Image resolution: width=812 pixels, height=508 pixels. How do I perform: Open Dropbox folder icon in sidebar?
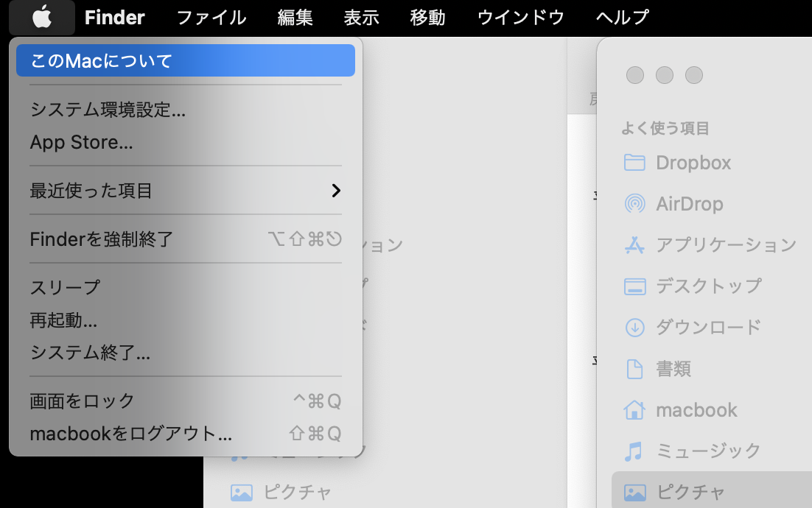[634, 163]
